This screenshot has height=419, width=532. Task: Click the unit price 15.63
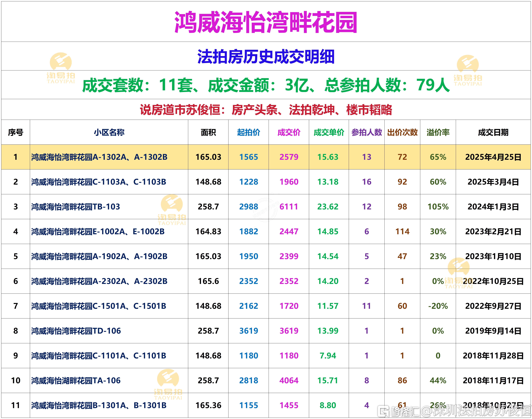click(x=328, y=157)
